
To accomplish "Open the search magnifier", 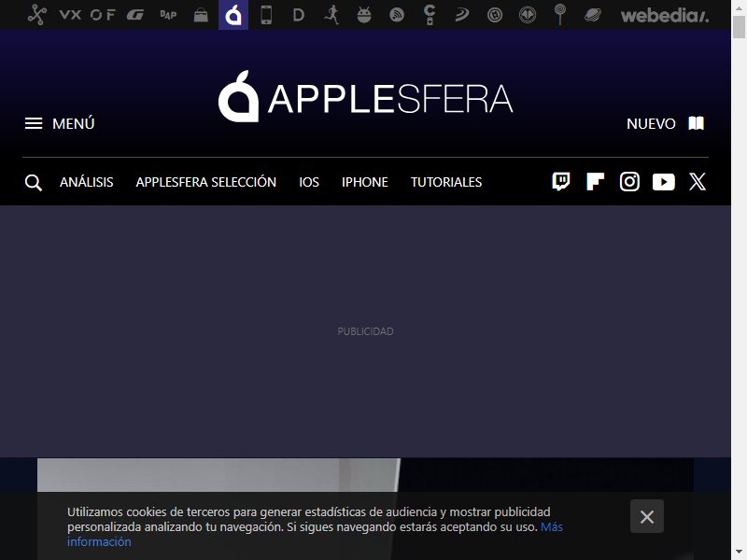I will coord(34,182).
